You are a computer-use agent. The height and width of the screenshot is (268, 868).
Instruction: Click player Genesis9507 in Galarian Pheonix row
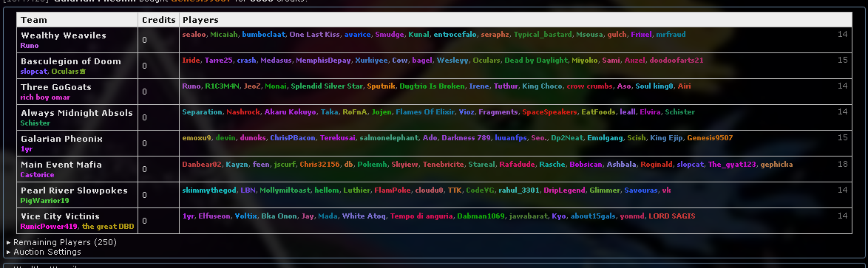[x=709, y=137]
